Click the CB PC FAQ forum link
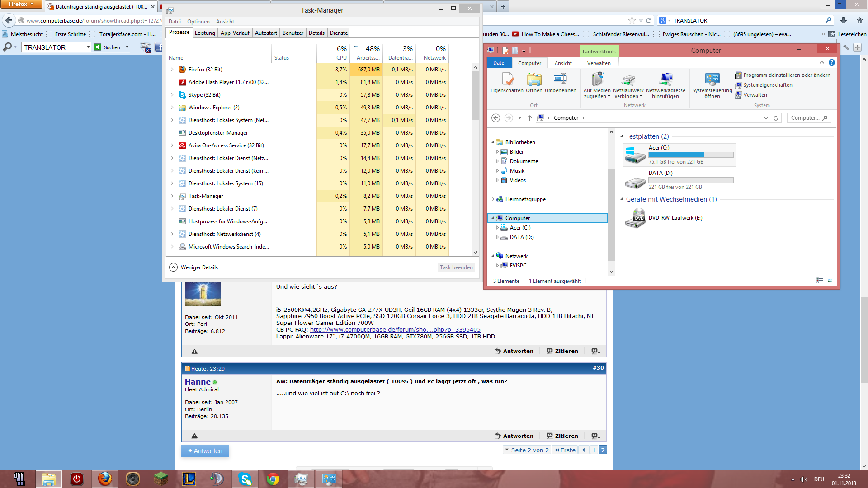Image resolution: width=868 pixels, height=488 pixels. [395, 330]
